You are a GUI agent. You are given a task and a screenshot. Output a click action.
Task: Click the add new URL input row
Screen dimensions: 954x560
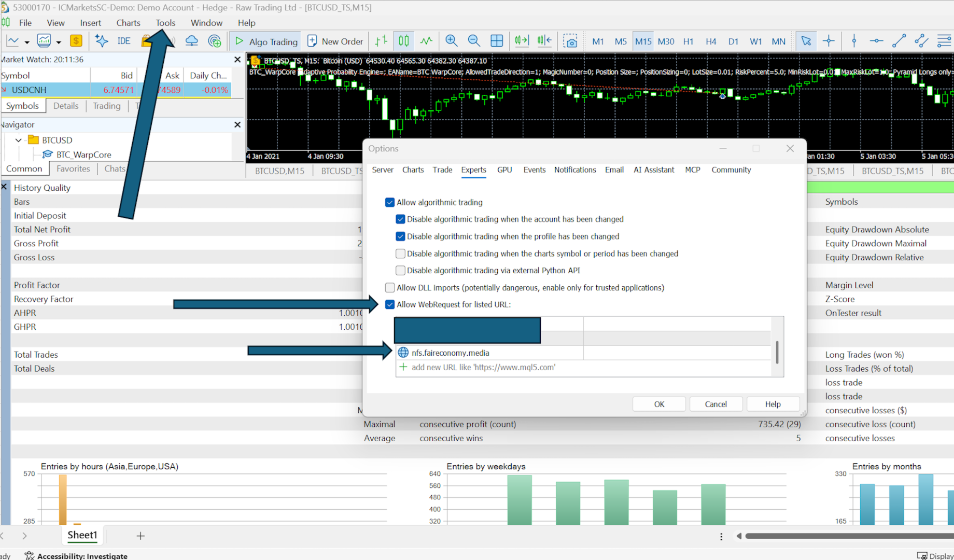point(583,367)
